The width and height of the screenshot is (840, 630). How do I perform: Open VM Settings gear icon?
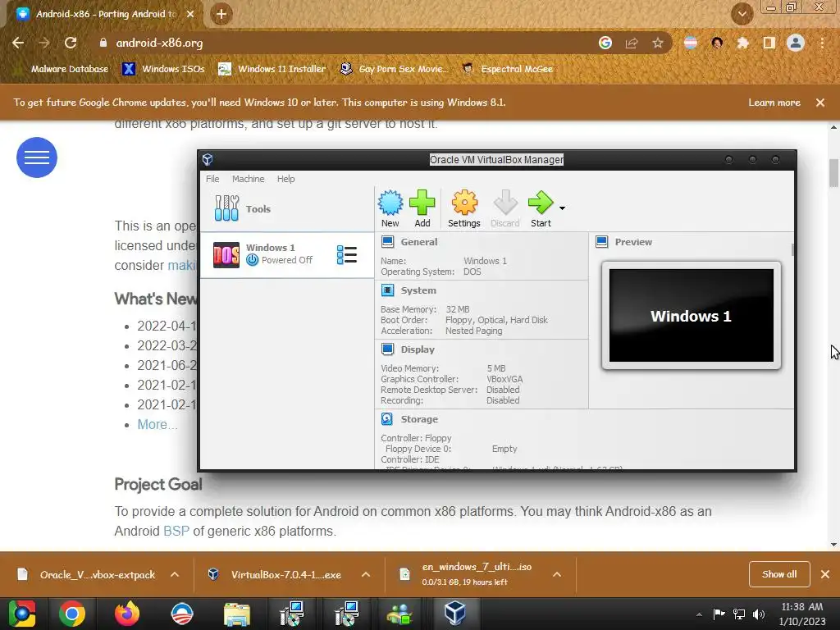(464, 208)
